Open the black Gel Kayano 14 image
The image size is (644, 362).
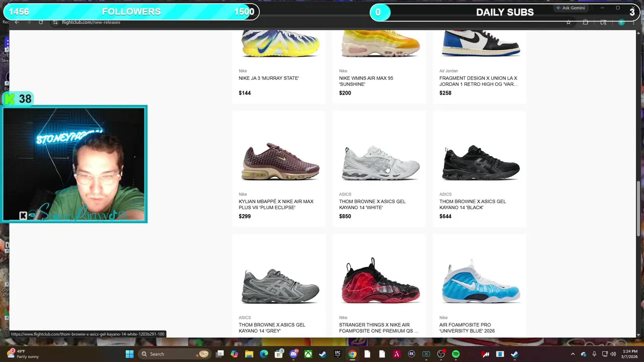[x=480, y=162]
